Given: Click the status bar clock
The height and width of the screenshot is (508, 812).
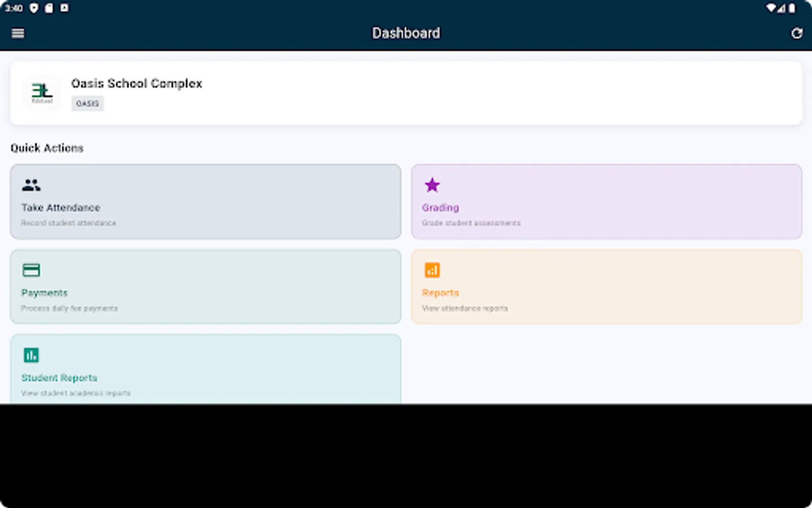Looking at the screenshot, I should 14,8.
